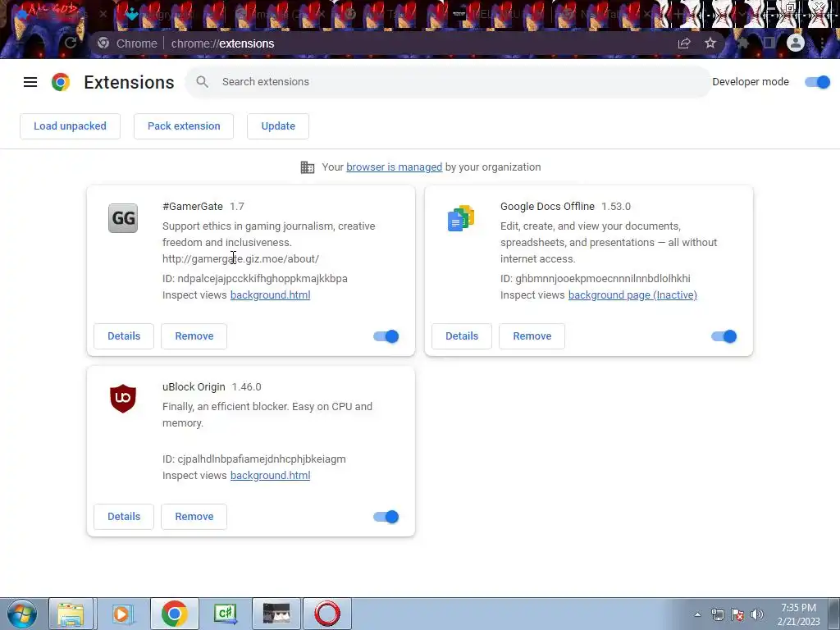Click the share page icon in address bar
Viewport: 840px width, 630px height.
click(684, 43)
